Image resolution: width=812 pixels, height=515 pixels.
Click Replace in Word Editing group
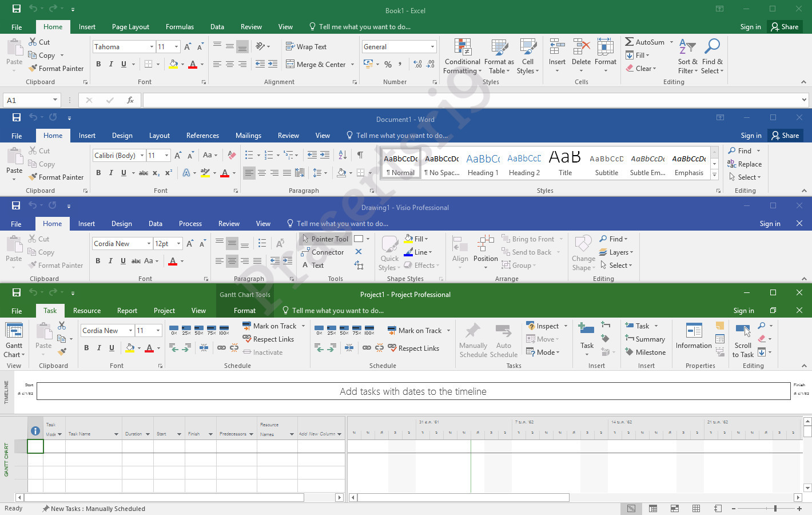click(x=744, y=164)
